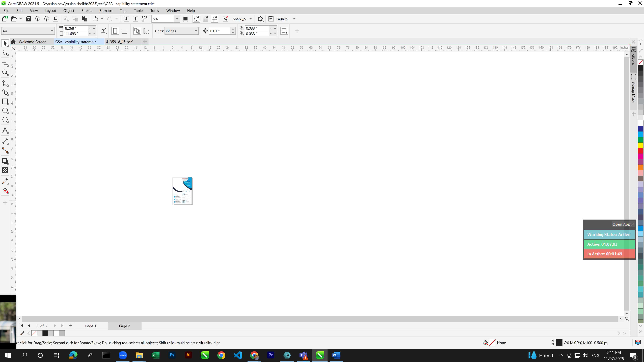Expand the page size A4 dropdown
This screenshot has width=644, height=362.
point(52,31)
